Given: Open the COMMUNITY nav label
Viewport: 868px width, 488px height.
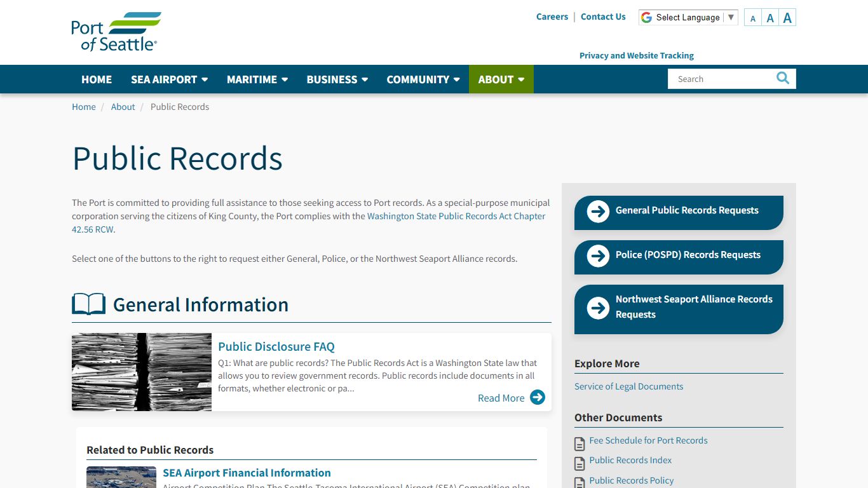Looking at the screenshot, I should [418, 79].
